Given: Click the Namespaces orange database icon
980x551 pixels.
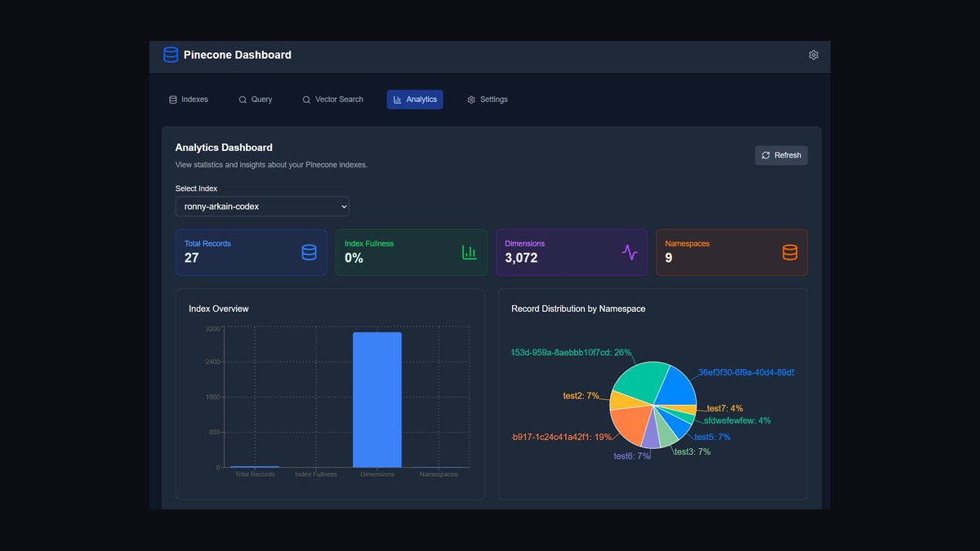Looking at the screenshot, I should pos(790,252).
